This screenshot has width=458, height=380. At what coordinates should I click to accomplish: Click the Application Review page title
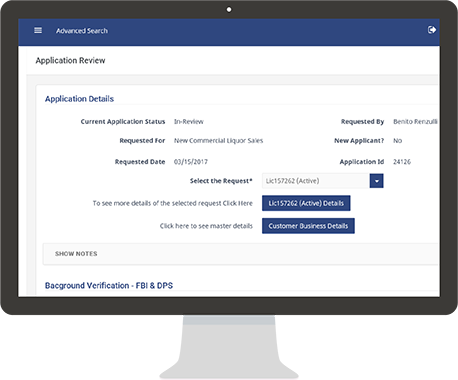70,60
